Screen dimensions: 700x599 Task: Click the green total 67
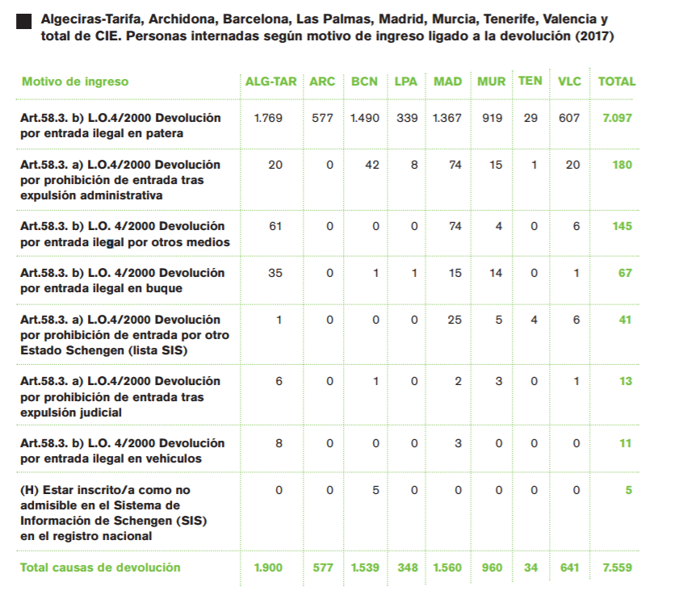[625, 273]
